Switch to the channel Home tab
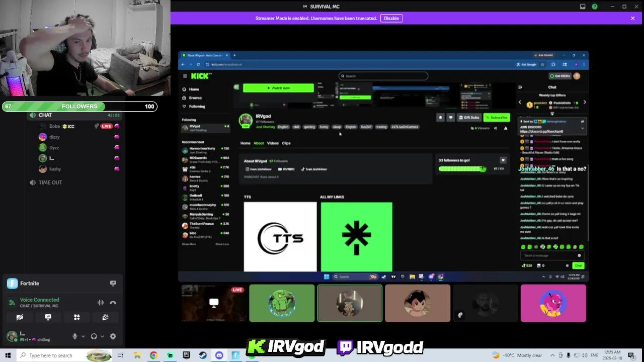644x362 pixels. (245, 143)
